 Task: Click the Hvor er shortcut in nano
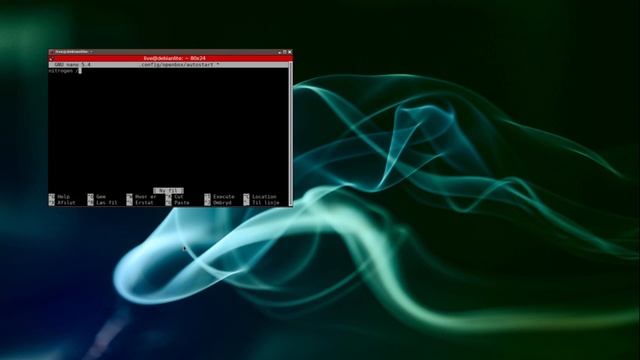[142, 197]
